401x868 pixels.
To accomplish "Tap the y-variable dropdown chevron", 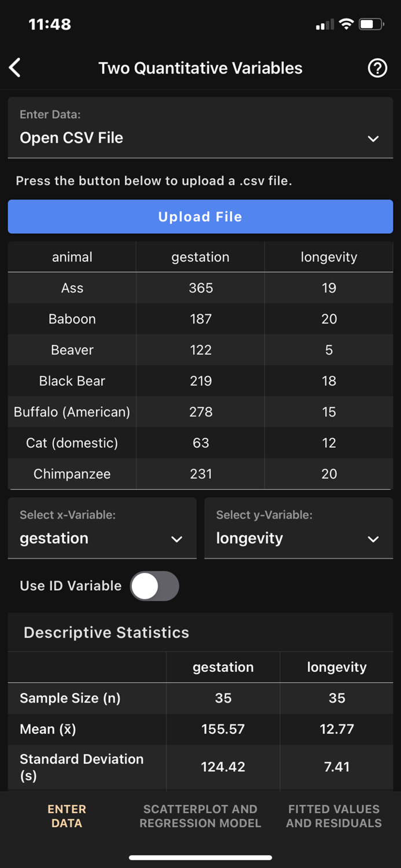I will [x=373, y=539].
